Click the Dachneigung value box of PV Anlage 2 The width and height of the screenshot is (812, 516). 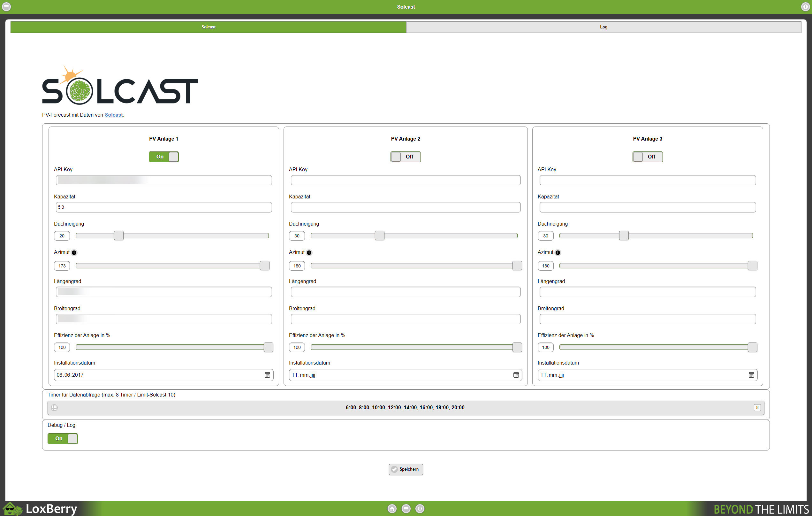(x=297, y=235)
